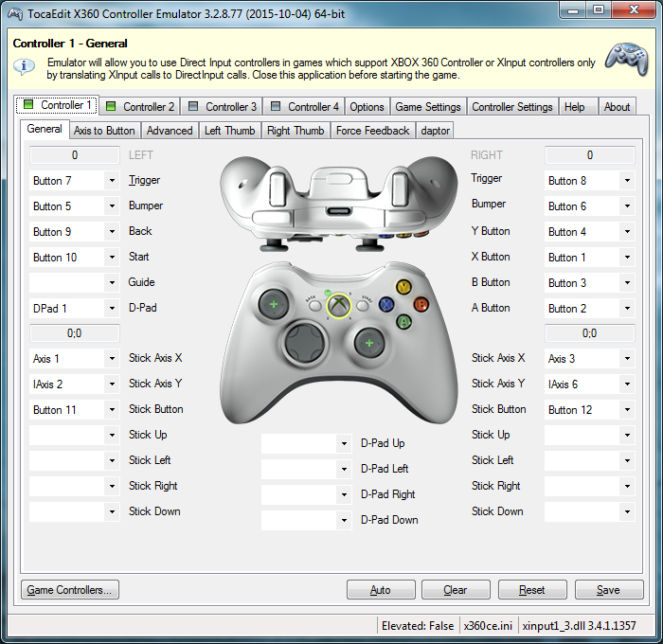Image resolution: width=663 pixels, height=644 pixels.
Task: Click the left thumbstick on controller image
Action: click(274, 304)
